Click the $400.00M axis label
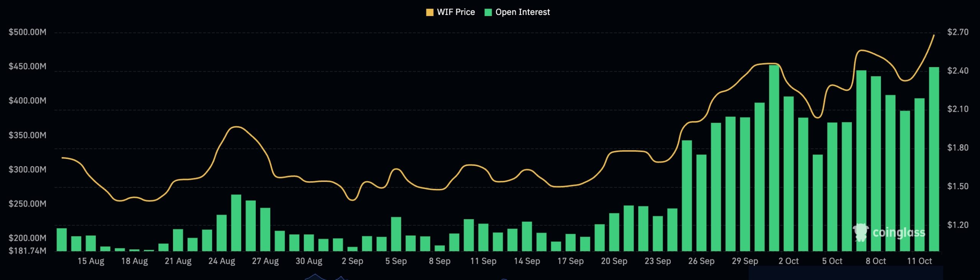Viewport: 980px width, 280px height. [28, 101]
